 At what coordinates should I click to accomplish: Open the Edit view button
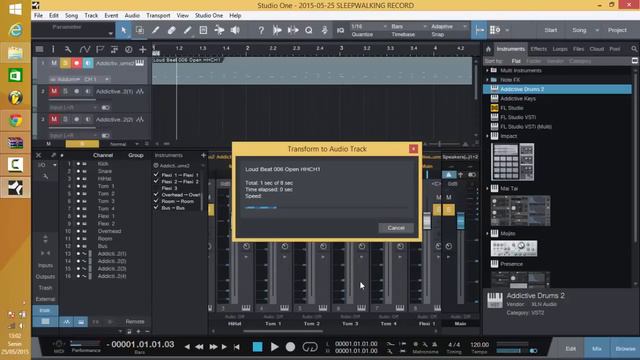tap(571, 348)
